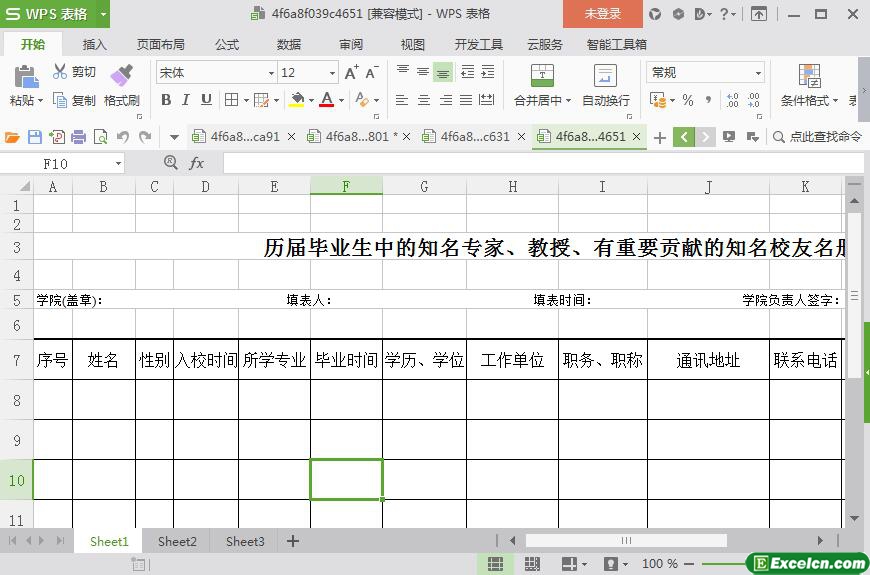The height and width of the screenshot is (575, 870).
Task: Toggle Underline formatting
Action: point(206,100)
